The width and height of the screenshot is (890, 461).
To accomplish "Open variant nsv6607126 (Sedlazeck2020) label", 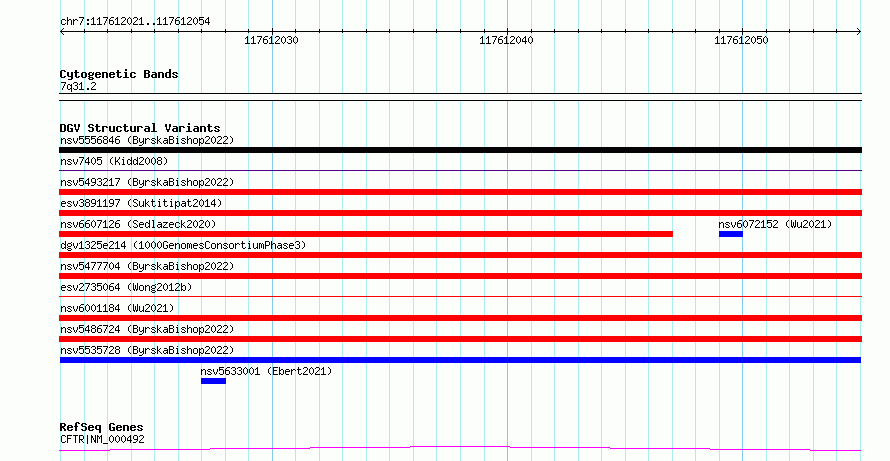I will tap(138, 224).
